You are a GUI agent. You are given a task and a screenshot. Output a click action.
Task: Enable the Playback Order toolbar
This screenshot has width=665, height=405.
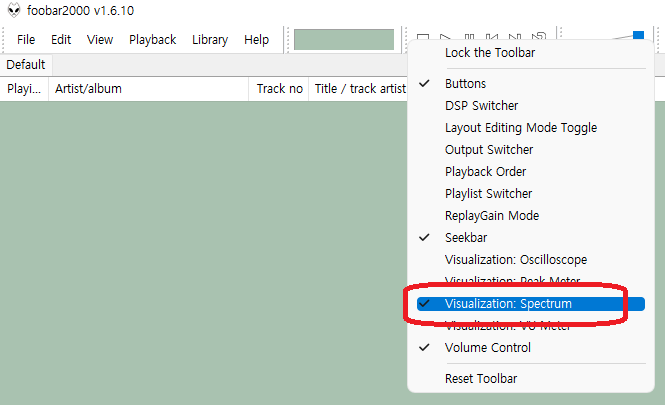[x=531, y=172]
